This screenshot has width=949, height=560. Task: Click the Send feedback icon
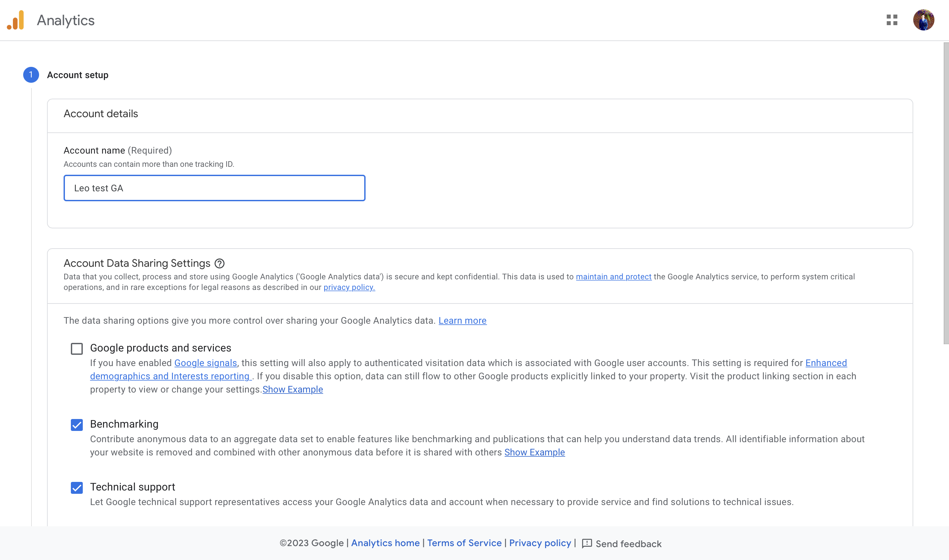(x=587, y=543)
